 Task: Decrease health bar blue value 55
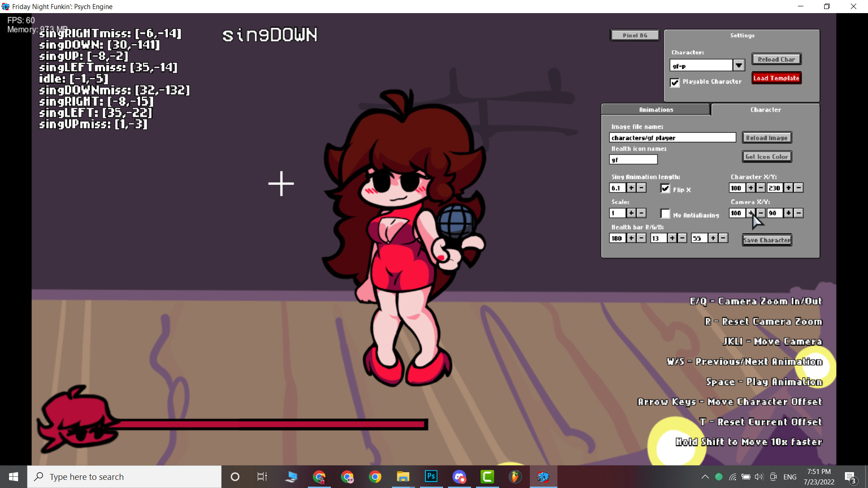tap(723, 238)
